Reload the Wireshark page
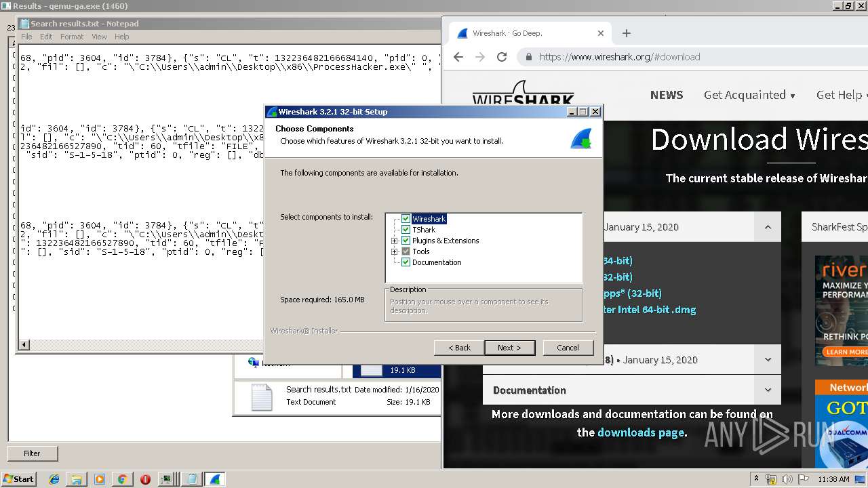 pyautogui.click(x=502, y=57)
